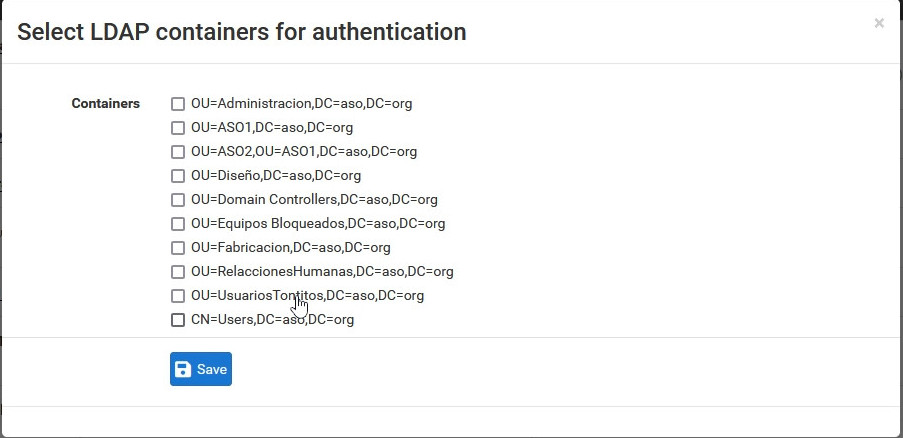Viewport: 903px width, 438px height.
Task: Check the OU=Equipos Bloqueados checkbox
Action: coord(178,224)
